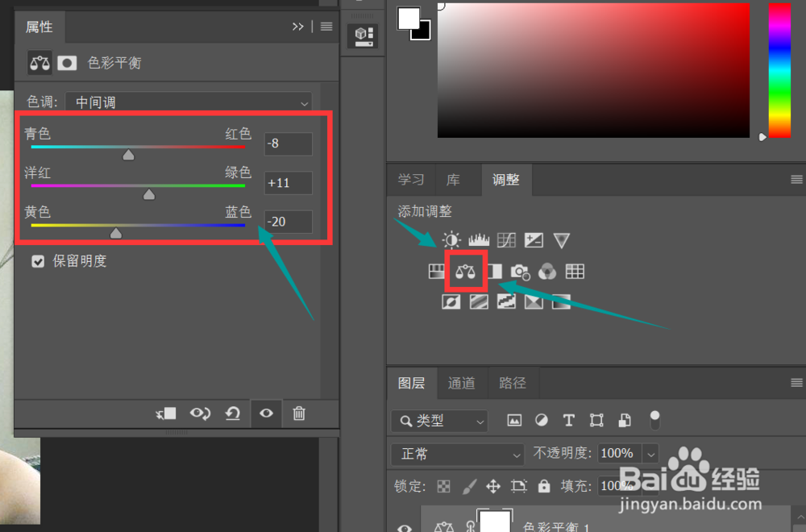Add a Color Lookup adjustment

pyautogui.click(x=575, y=271)
